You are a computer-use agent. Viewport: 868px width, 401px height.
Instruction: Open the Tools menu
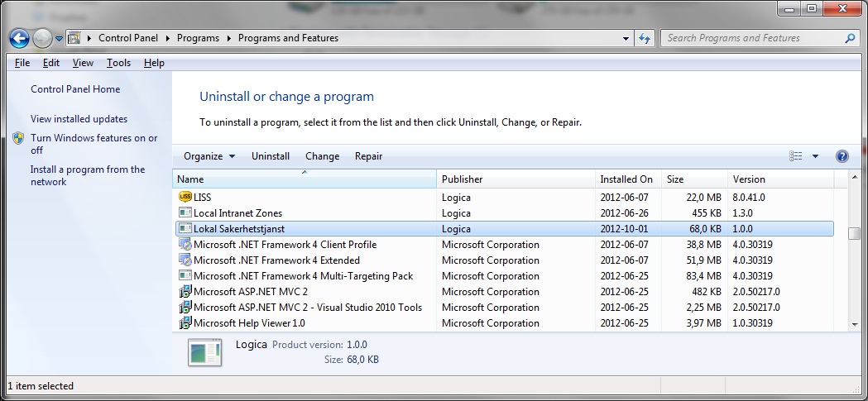point(118,63)
